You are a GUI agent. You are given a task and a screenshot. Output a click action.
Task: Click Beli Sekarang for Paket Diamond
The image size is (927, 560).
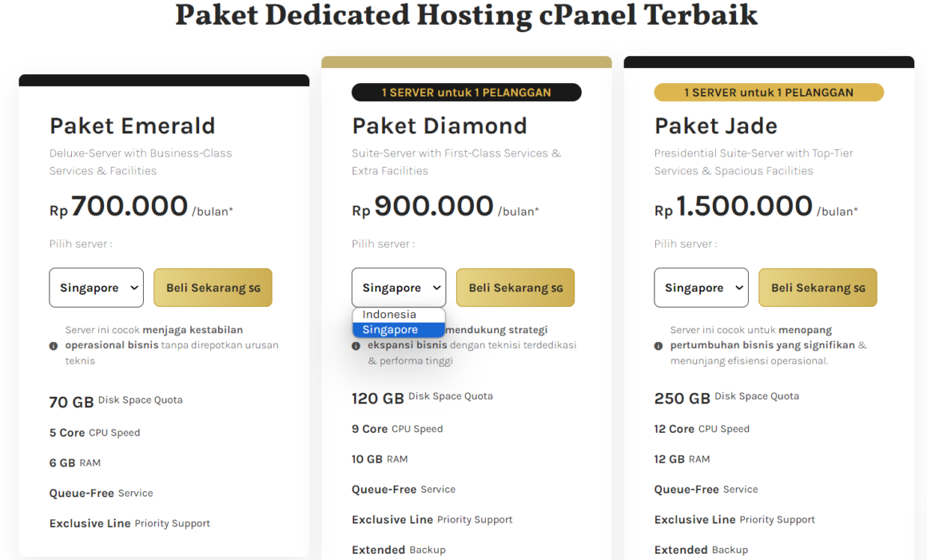515,287
